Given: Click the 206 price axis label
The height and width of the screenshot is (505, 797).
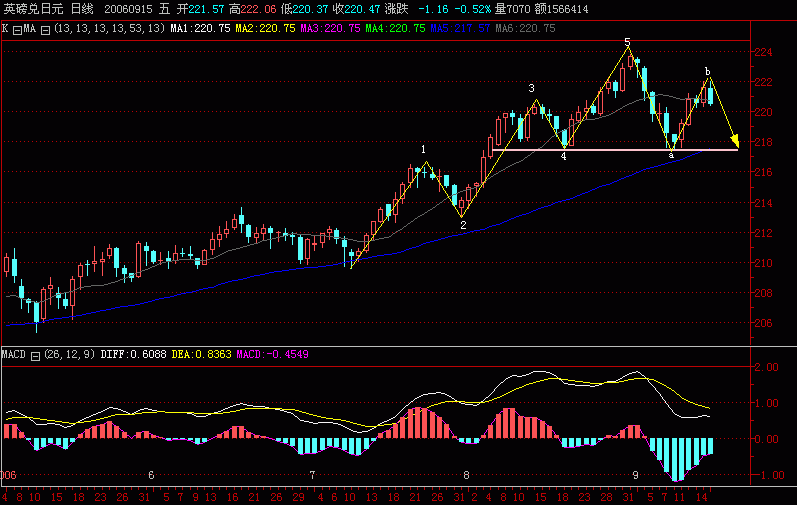Looking at the screenshot, I should click(763, 323).
